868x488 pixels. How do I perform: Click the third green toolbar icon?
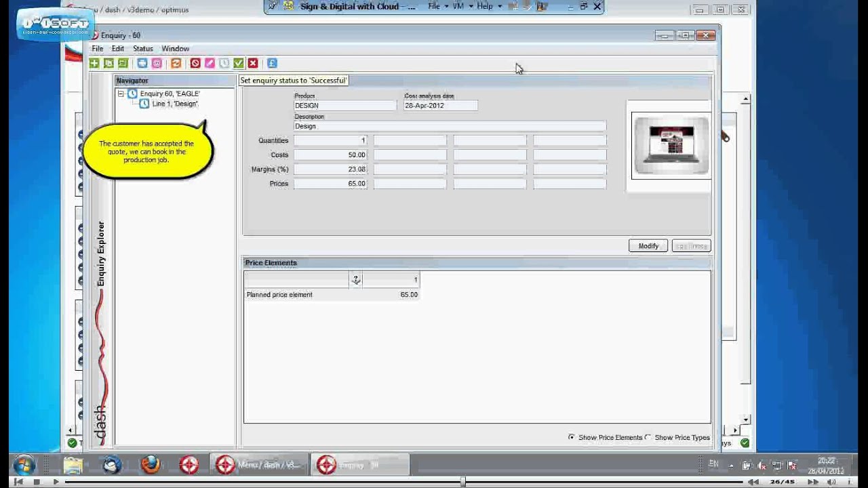(x=123, y=63)
